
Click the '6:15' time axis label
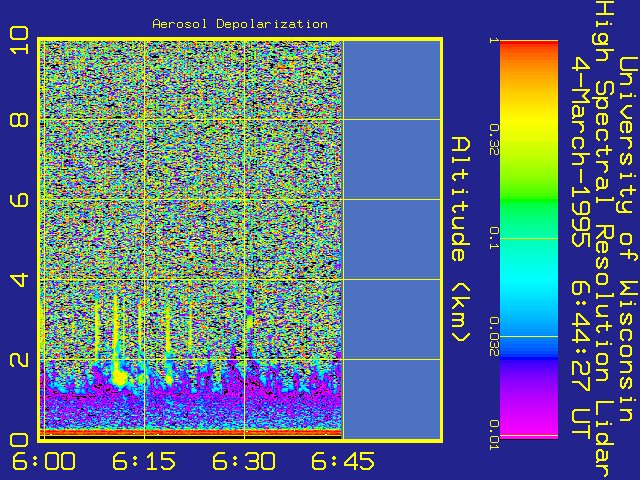coord(144,462)
